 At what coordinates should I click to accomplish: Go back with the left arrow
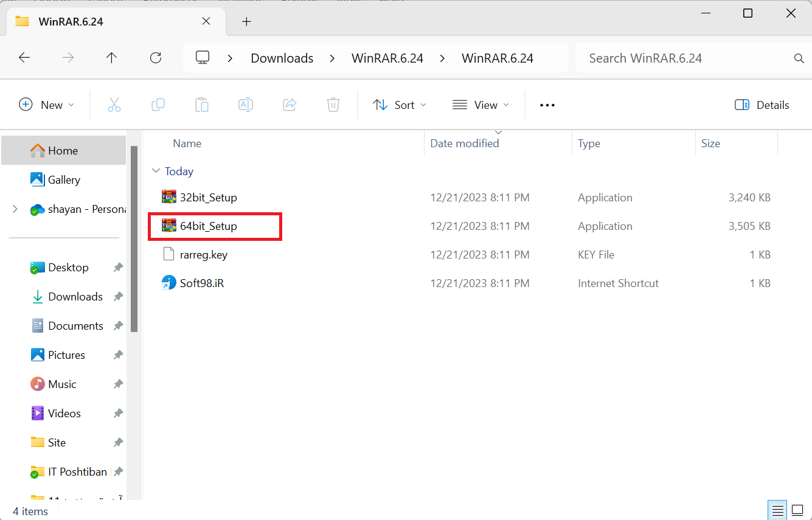pos(24,58)
